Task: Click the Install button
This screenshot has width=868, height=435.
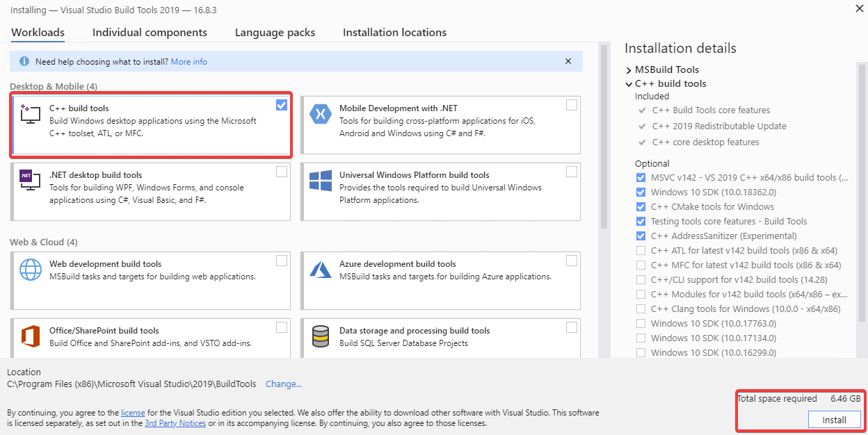Action: 835,420
